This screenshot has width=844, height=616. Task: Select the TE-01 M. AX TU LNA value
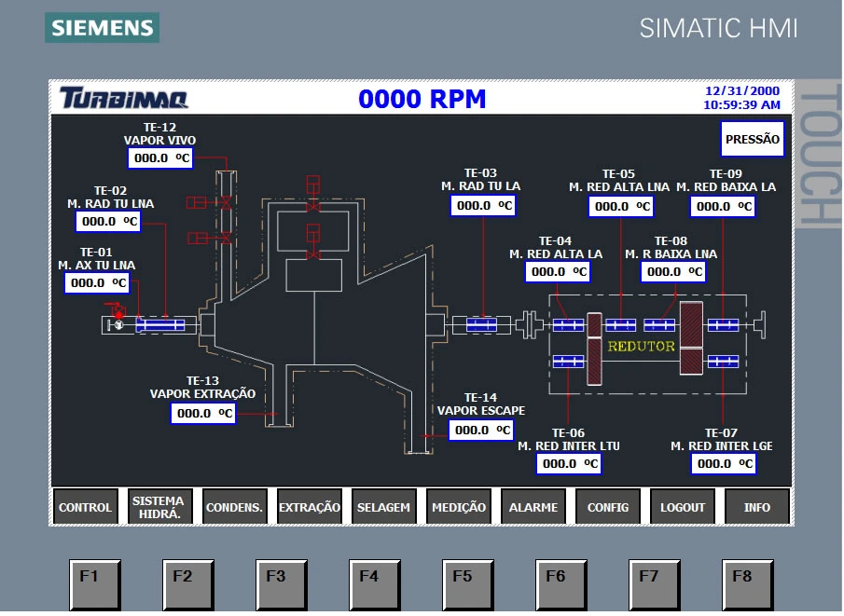point(97,282)
